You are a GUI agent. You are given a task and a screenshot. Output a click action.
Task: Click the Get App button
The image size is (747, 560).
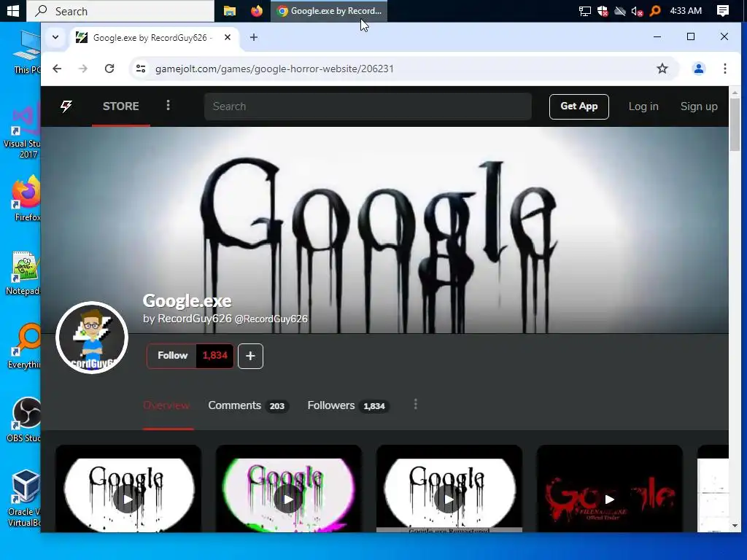(x=578, y=106)
